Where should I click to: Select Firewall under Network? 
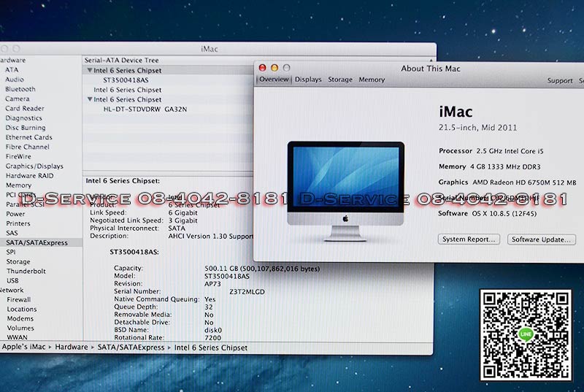click(19, 300)
